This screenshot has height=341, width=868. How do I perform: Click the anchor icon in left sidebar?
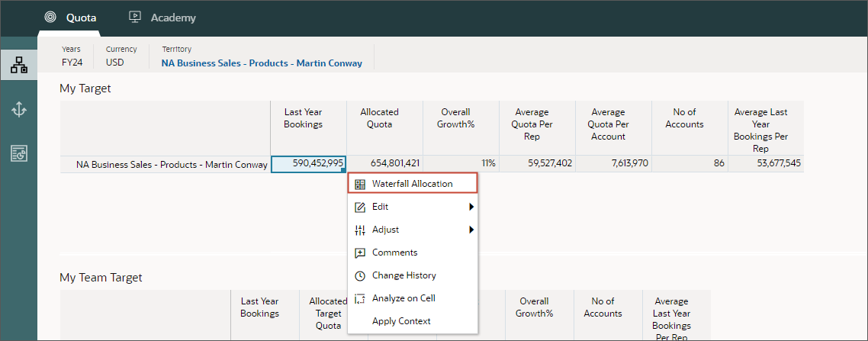click(19, 110)
